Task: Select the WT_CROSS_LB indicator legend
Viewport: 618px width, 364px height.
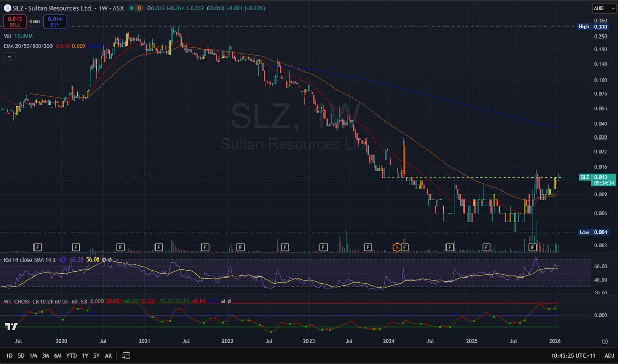Action: pos(45,301)
